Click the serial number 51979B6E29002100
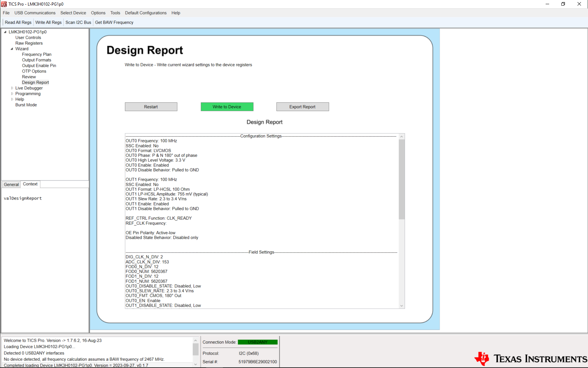Image resolution: width=588 pixels, height=368 pixels. coord(258,362)
